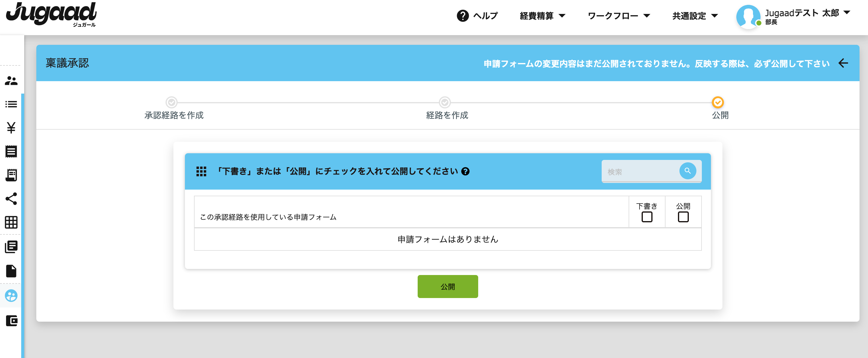Click the back arrow in the header
This screenshot has height=358, width=868.
pyautogui.click(x=843, y=63)
